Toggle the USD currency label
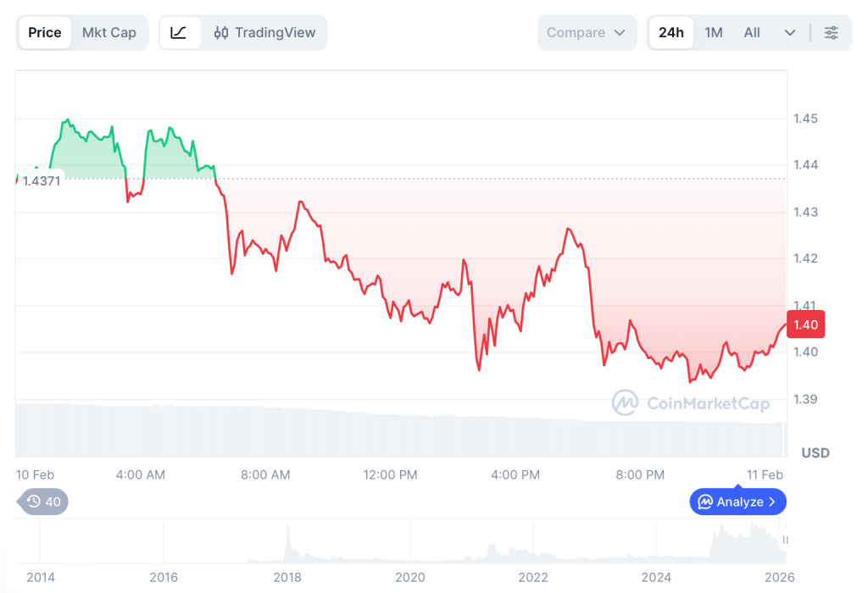Image resolution: width=868 pixels, height=593 pixels. pos(815,452)
